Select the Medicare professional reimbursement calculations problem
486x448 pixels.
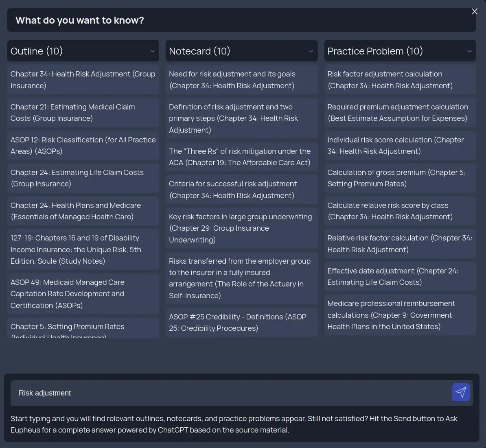click(400, 315)
